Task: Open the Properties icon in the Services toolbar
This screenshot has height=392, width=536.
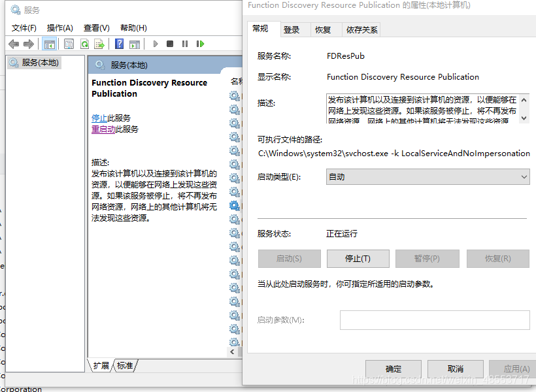Action: (69, 44)
